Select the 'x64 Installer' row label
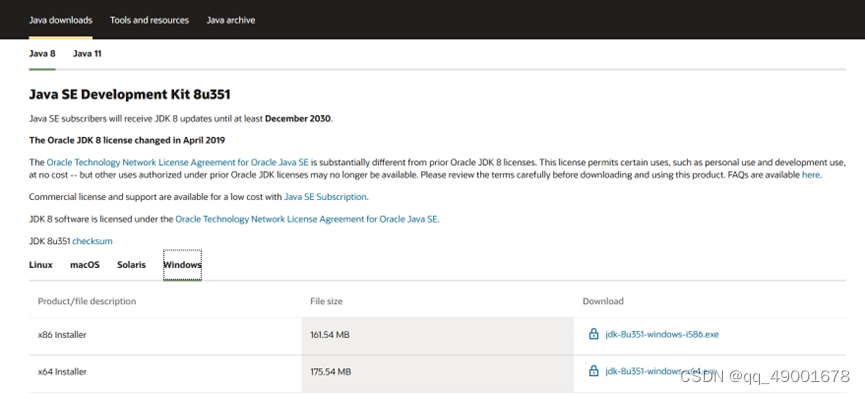This screenshot has height=394, width=865. 62,371
